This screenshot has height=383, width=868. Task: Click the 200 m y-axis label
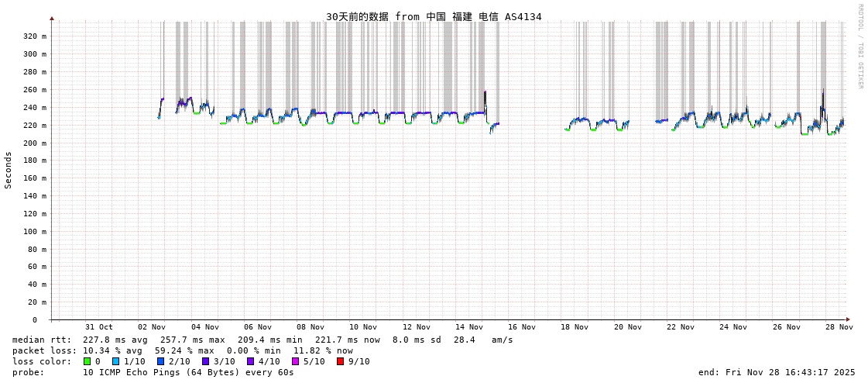click(x=34, y=143)
